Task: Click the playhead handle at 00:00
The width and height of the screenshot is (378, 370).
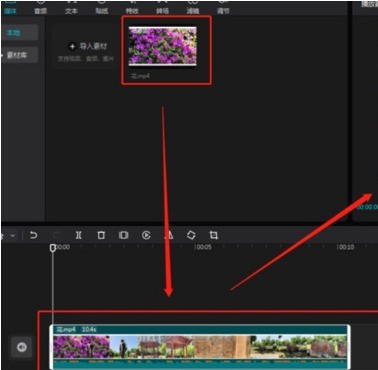Action: [x=53, y=248]
